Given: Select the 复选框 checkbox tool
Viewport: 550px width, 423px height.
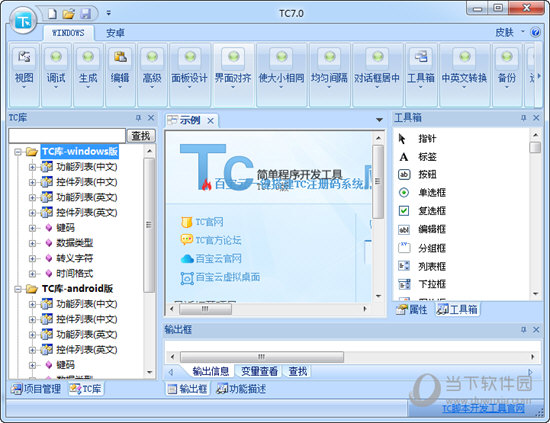Looking at the screenshot, I should tap(422, 211).
